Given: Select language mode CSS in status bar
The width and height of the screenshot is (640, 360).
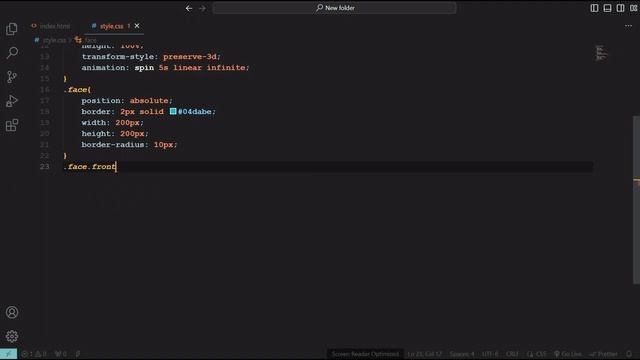Looking at the screenshot, I should 537,354.
